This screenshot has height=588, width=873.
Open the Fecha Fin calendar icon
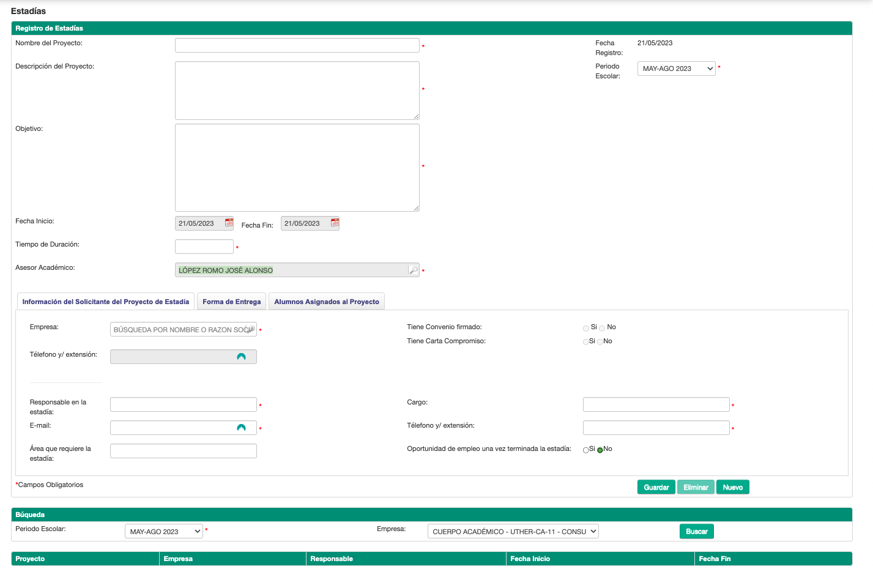coord(335,223)
